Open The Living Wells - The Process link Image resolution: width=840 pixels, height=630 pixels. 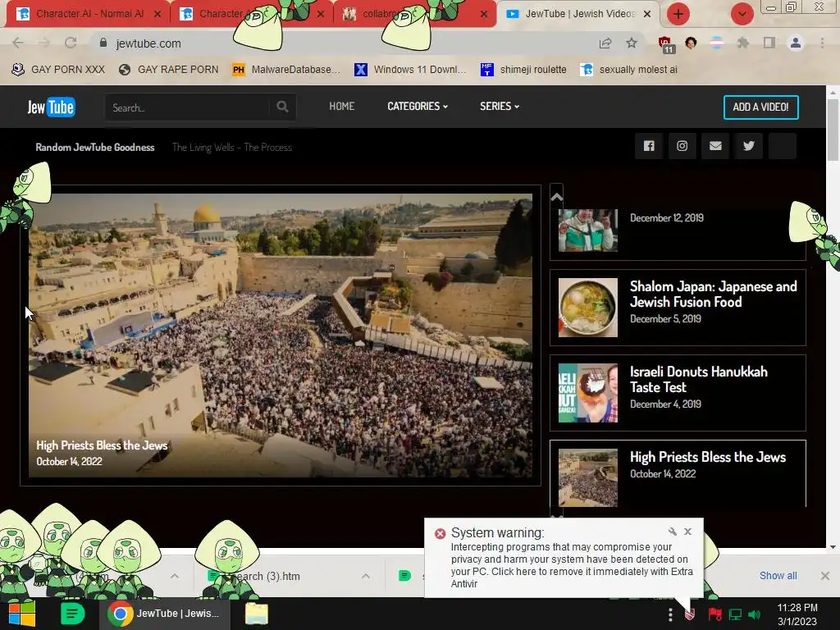click(x=232, y=148)
